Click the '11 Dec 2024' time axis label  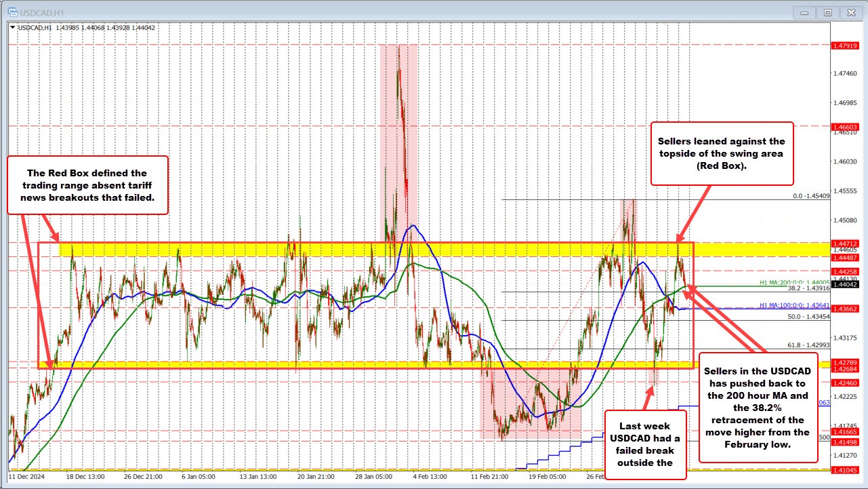coord(27,477)
